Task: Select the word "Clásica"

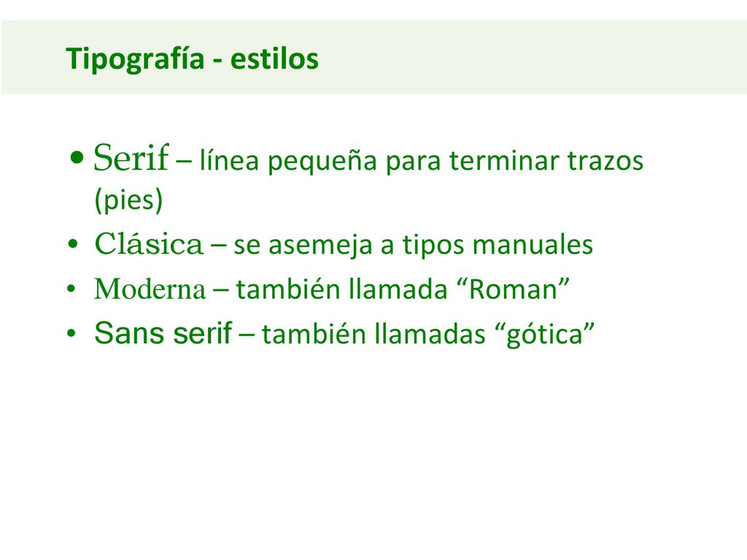Action: [x=149, y=244]
